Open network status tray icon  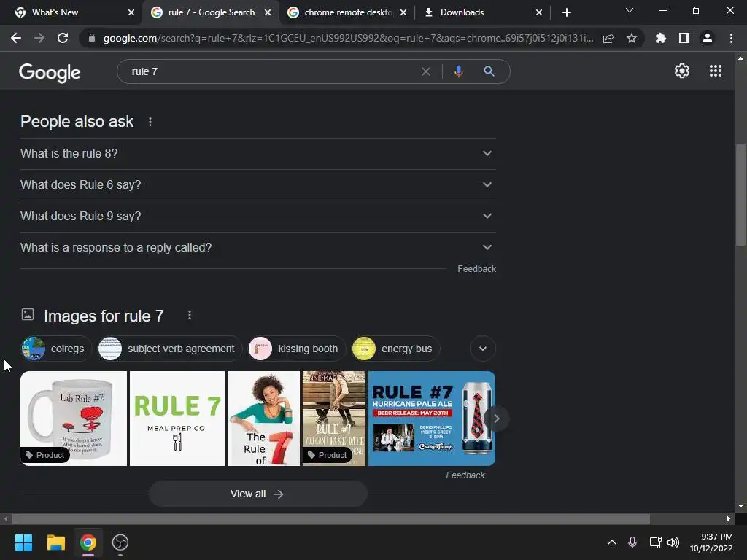(656, 542)
